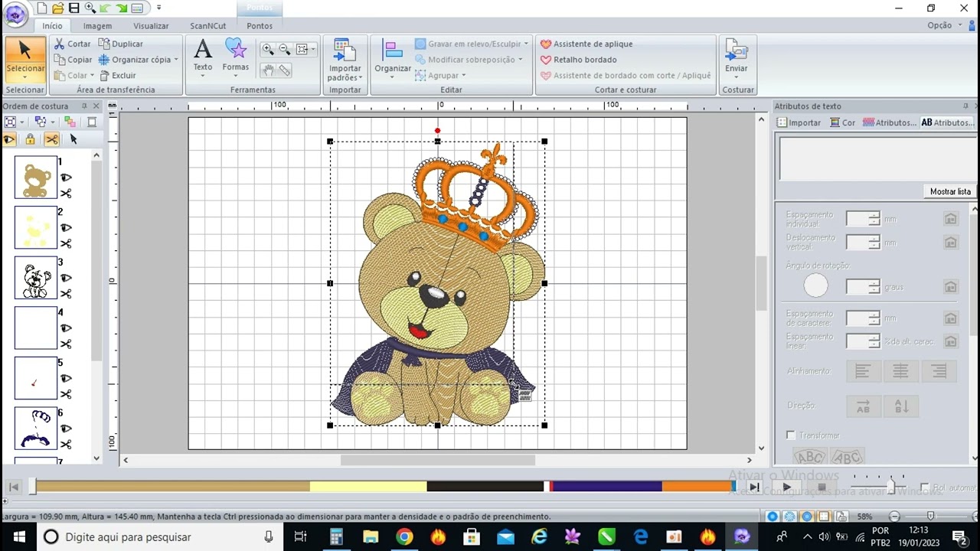Expand the Quick Access Toolbar customize arrow
This screenshot has height=551, width=980.
(x=158, y=8)
